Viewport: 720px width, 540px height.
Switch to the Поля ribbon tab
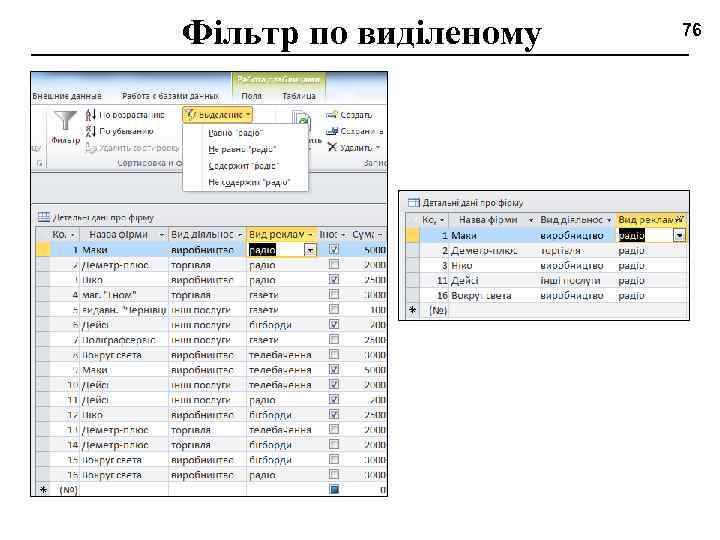pos(252,96)
